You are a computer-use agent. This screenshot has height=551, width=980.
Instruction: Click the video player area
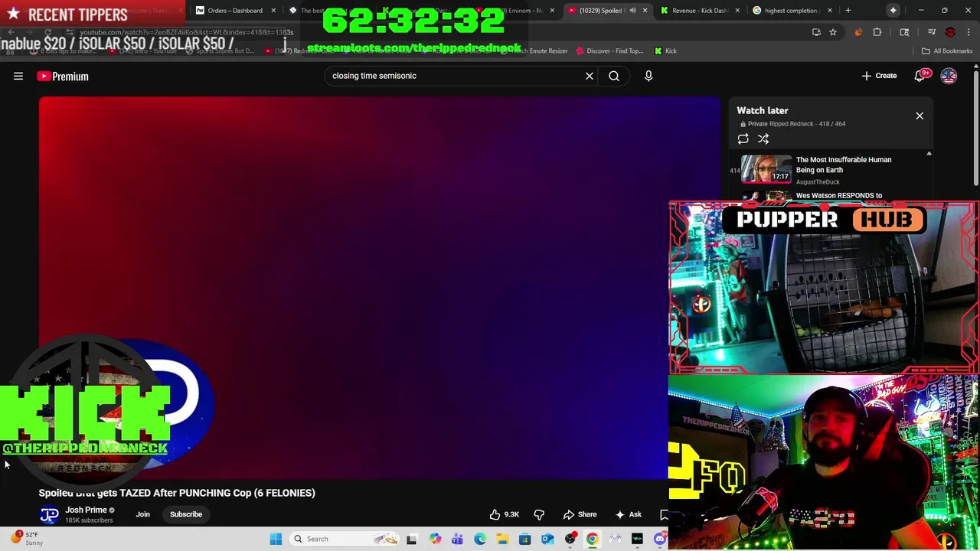[x=380, y=288]
